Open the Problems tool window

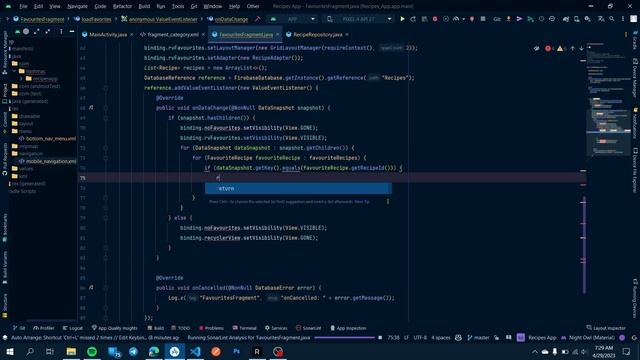211,328
